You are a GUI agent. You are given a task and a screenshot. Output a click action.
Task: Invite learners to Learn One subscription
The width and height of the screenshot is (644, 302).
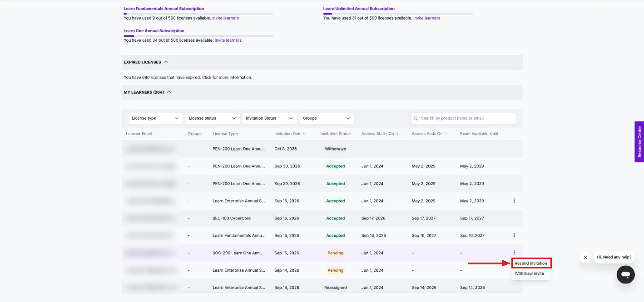pos(228,40)
